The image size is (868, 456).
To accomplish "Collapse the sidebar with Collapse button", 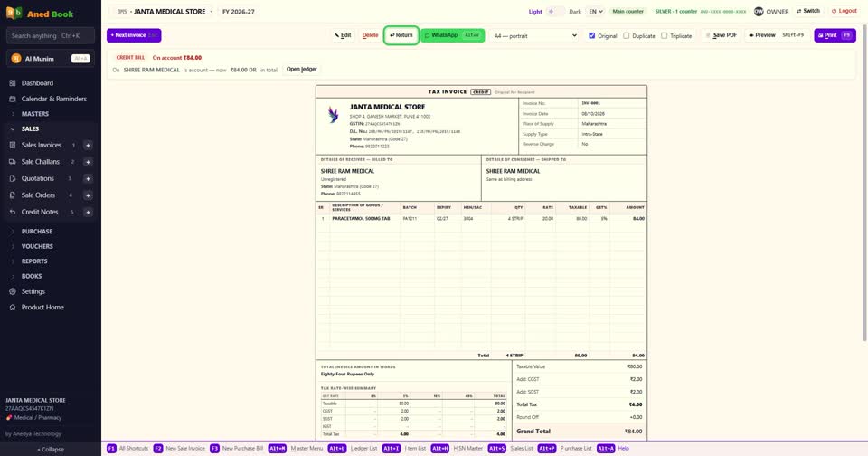I will pos(51,450).
